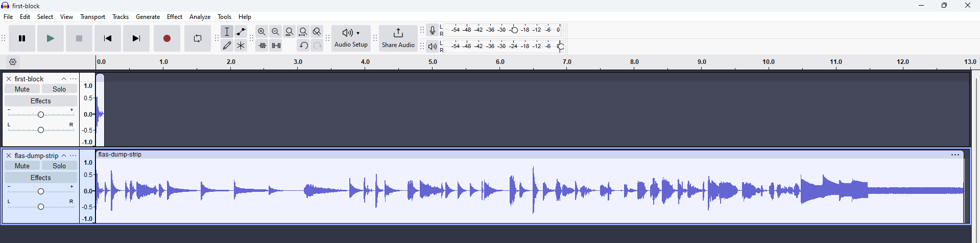Select the Multi-tool asterisk icon
The height and width of the screenshot is (243, 980).
pyautogui.click(x=241, y=46)
